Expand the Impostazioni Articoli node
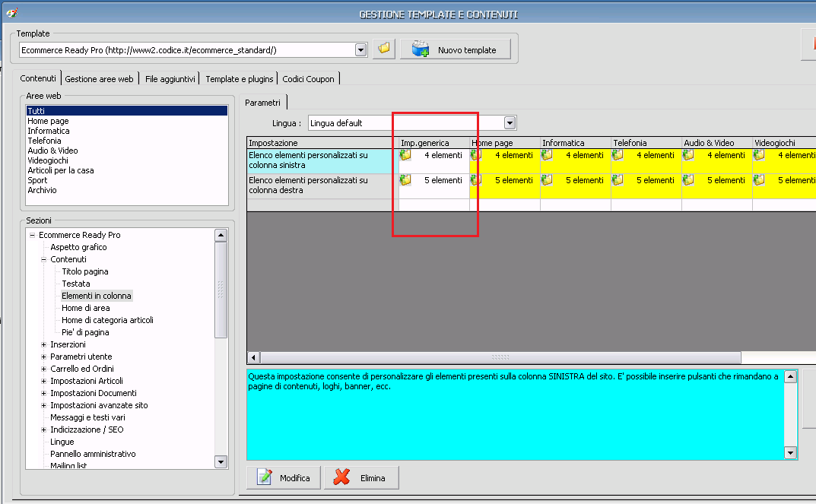This screenshot has width=816, height=504. point(43,381)
